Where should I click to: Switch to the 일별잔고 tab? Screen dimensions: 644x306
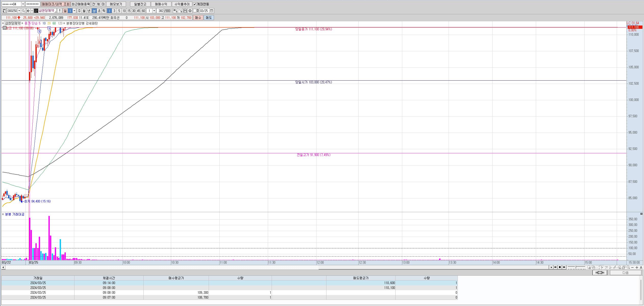coord(140,4)
